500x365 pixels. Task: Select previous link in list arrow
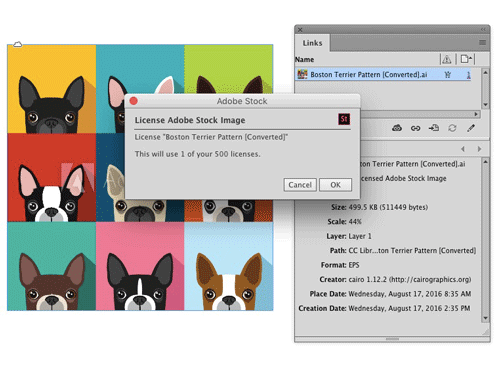point(463,149)
